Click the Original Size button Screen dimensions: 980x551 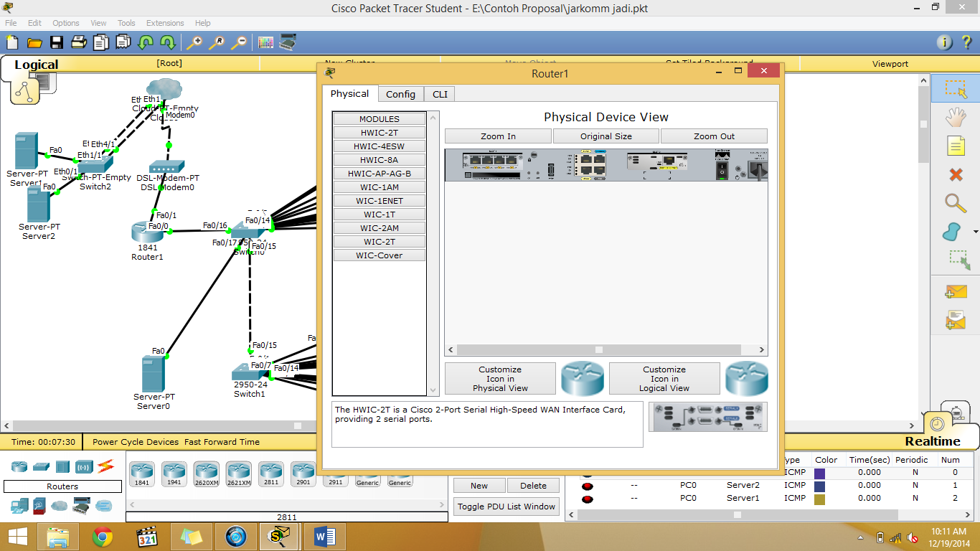click(606, 136)
